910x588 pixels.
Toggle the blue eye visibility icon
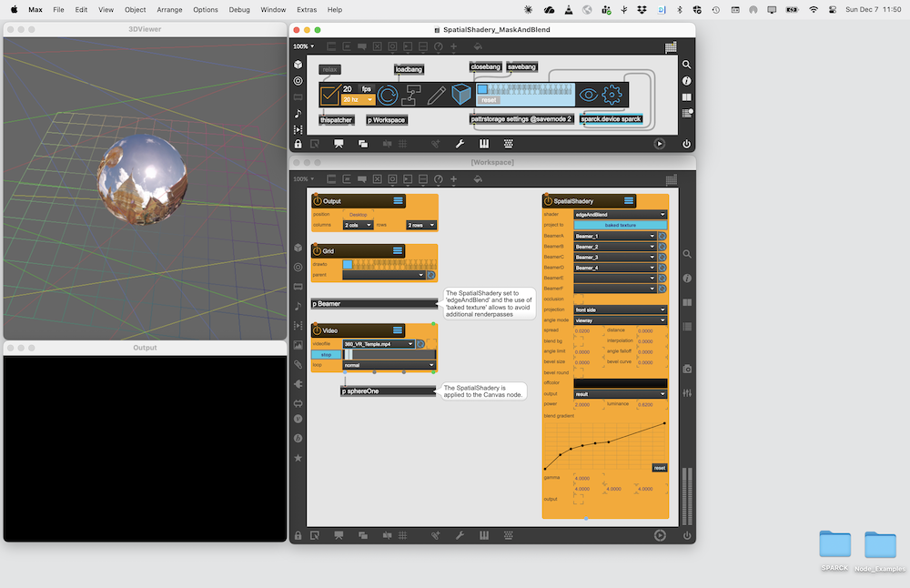589,95
